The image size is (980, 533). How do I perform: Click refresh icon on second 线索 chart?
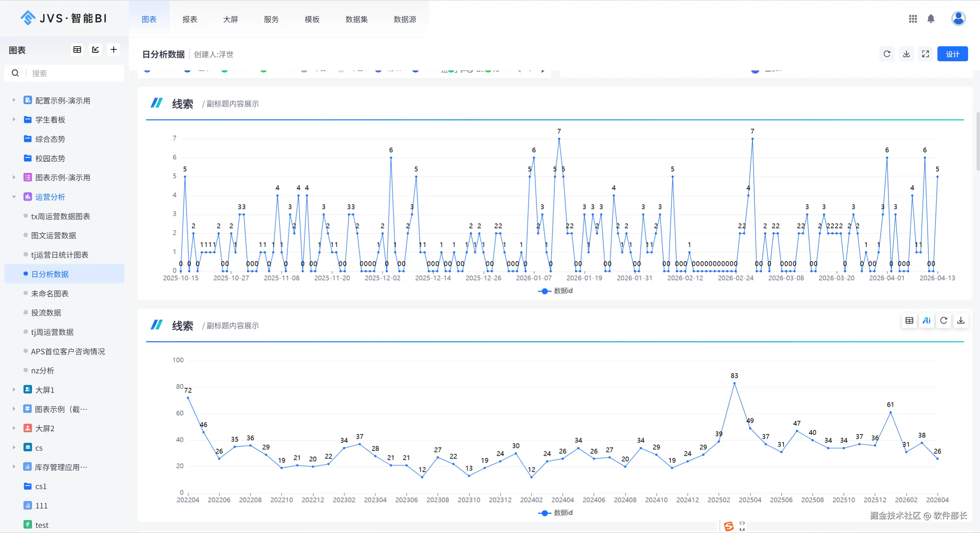tap(944, 321)
